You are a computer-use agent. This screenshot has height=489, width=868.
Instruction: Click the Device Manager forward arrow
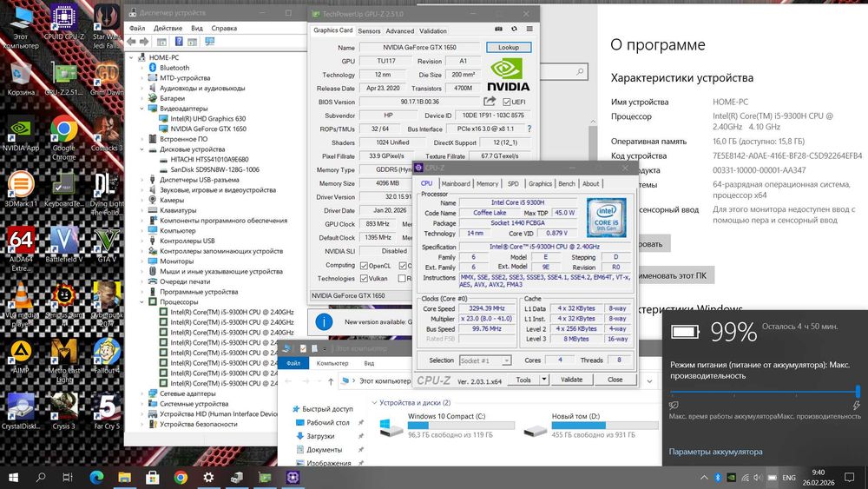pyautogui.click(x=144, y=42)
